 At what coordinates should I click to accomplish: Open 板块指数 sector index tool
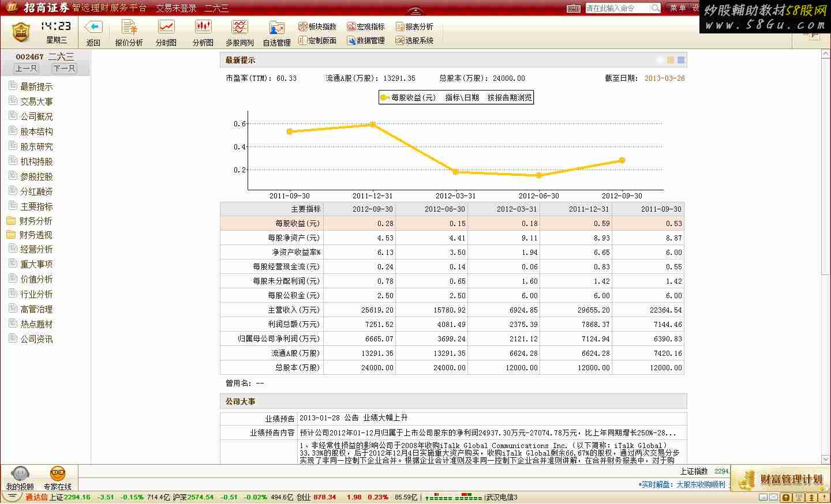click(317, 27)
